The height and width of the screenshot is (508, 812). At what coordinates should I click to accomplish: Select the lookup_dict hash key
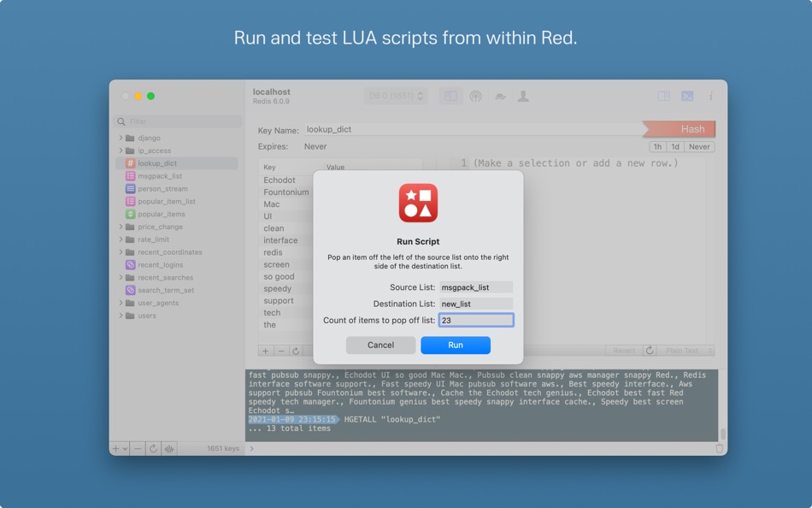[177, 163]
